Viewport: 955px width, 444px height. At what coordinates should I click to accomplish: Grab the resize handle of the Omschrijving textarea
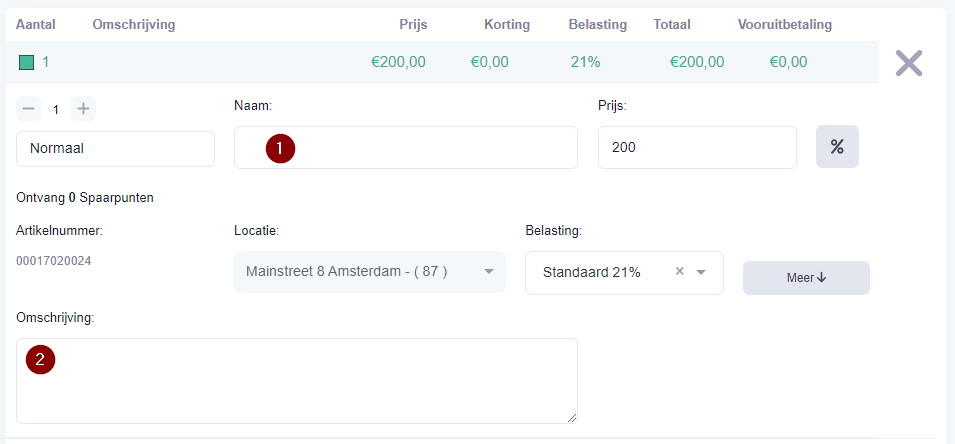571,418
